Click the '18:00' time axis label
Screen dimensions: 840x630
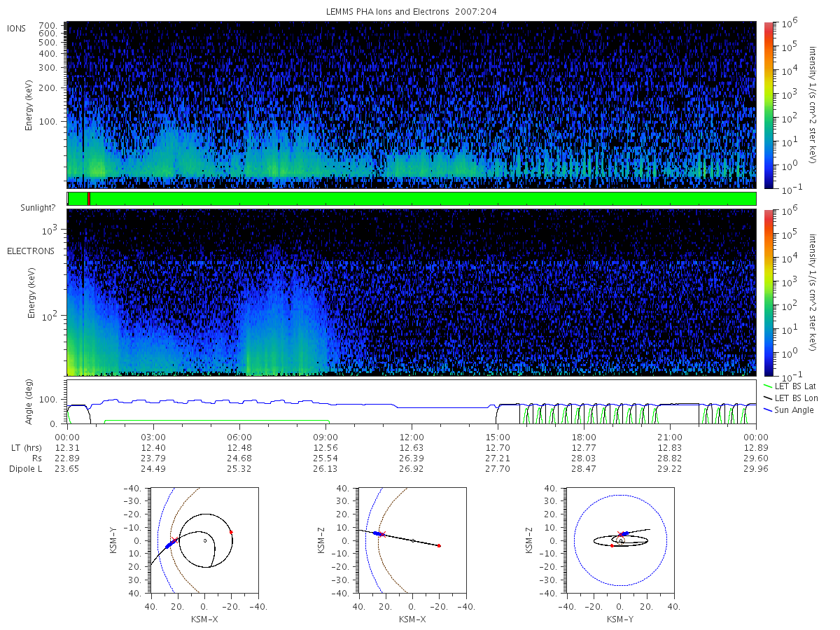[584, 437]
